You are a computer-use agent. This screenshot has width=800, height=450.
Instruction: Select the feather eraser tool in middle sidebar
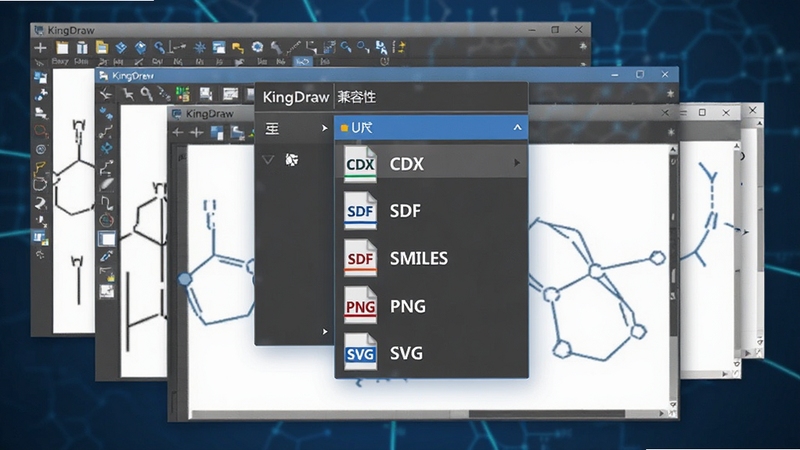(106, 184)
